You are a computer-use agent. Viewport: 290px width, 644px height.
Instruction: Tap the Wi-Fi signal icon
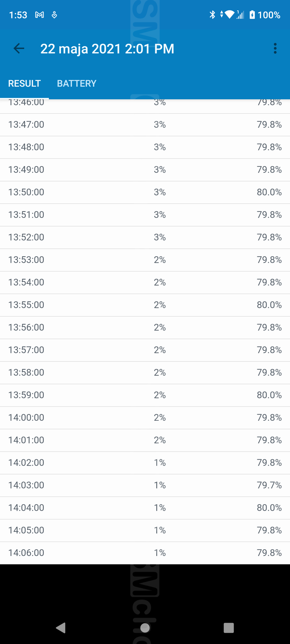pyautogui.click(x=229, y=15)
